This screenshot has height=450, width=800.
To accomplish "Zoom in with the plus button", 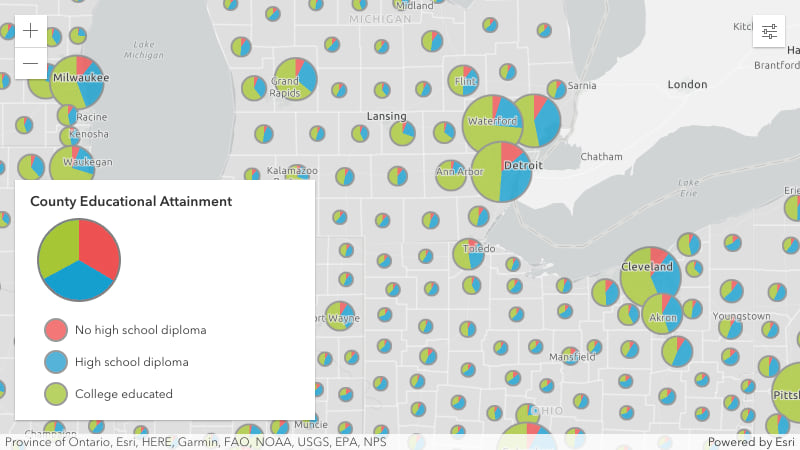I will [31, 31].
